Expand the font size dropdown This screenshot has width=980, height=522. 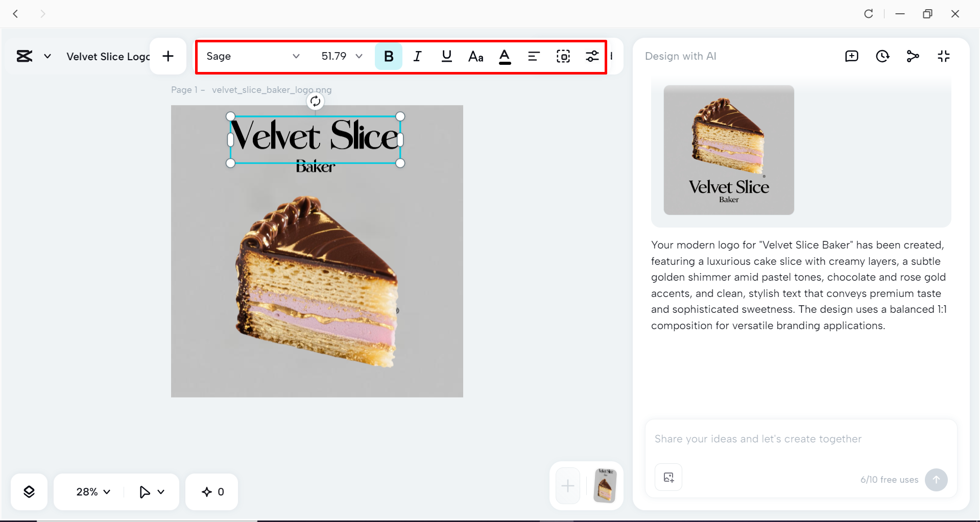359,56
